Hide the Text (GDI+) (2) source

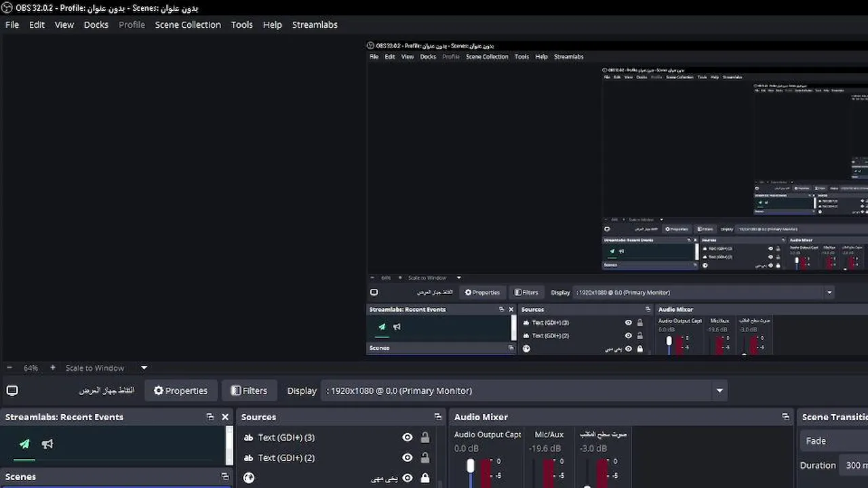pyautogui.click(x=408, y=457)
